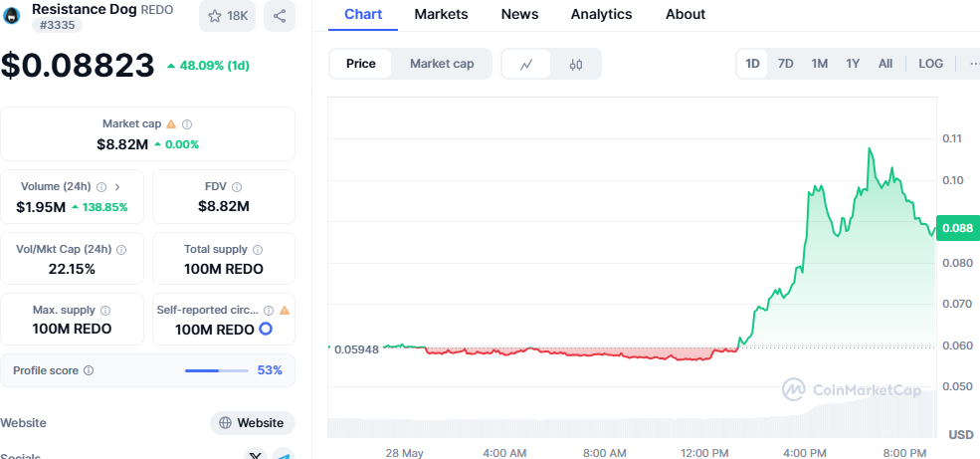Click the Profile score info icon
The image size is (980, 459).
click(89, 370)
